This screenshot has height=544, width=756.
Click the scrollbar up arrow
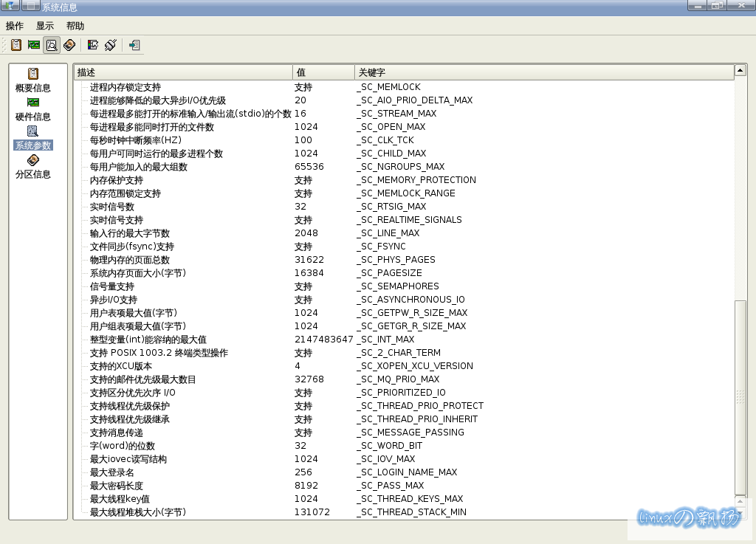[740, 72]
